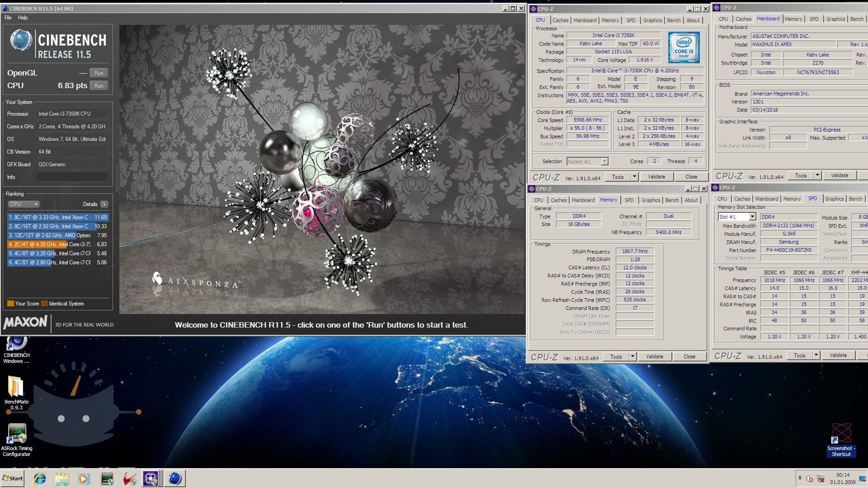868x488 pixels.
Task: Click the title icon of the CPU-Z CPU window
Action: pyautogui.click(x=533, y=9)
